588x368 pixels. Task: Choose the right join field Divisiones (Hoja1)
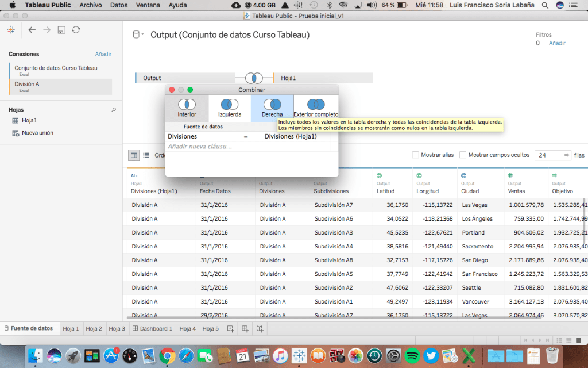296,136
